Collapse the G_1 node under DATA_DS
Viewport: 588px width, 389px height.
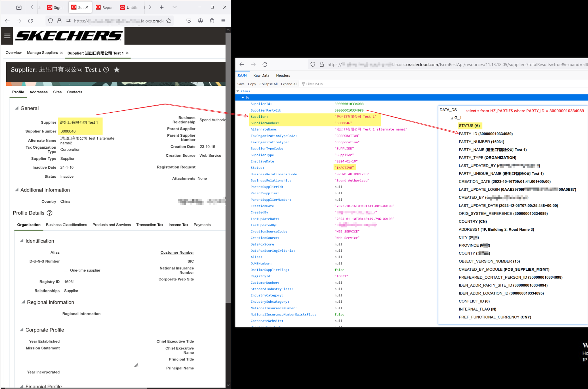[452, 118]
